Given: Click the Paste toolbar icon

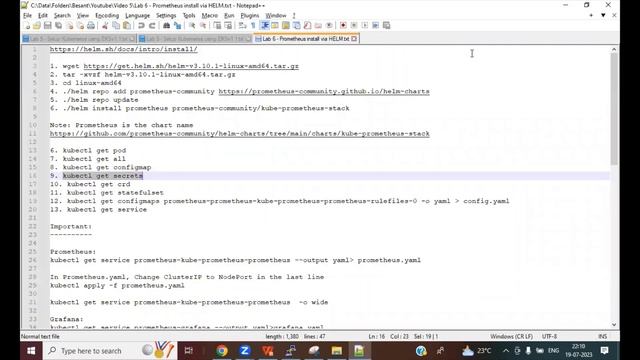Looking at the screenshot, I should (127, 26).
